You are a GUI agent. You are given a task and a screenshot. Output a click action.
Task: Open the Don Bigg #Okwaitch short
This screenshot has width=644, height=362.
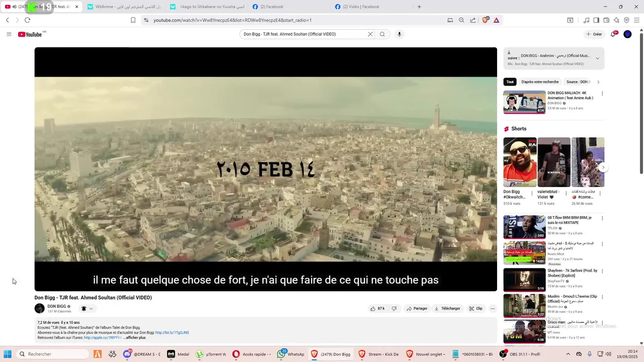[x=520, y=162]
